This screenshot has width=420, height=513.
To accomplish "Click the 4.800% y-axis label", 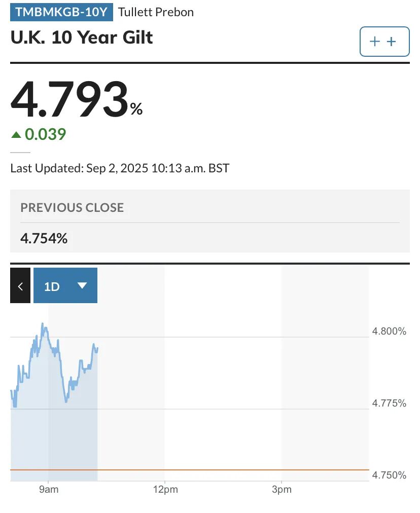I will click(389, 332).
